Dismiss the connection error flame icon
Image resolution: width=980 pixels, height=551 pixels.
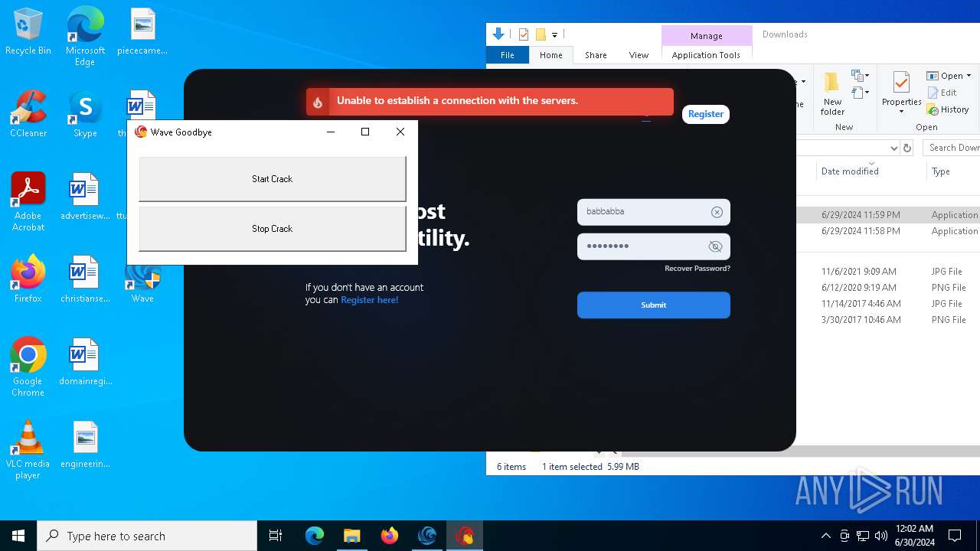tap(318, 101)
